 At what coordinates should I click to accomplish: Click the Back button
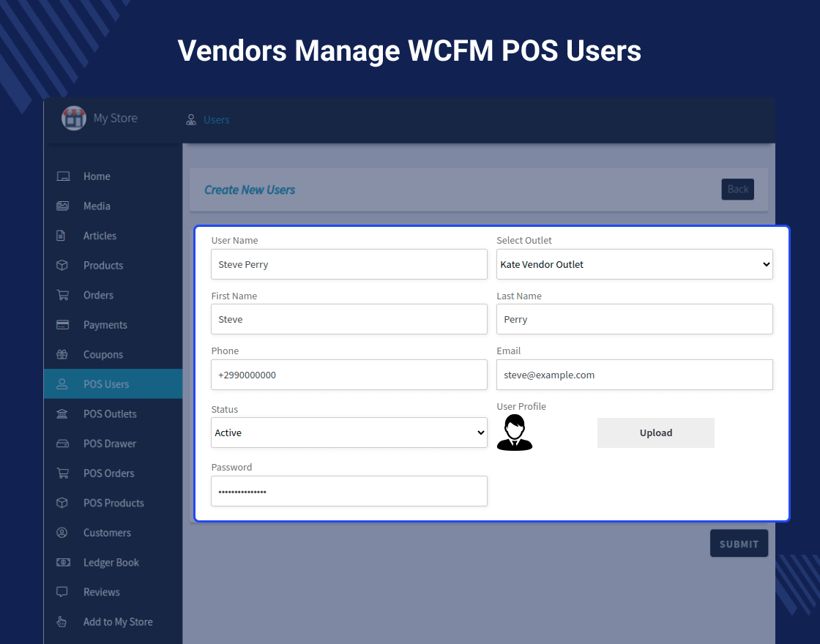click(737, 190)
